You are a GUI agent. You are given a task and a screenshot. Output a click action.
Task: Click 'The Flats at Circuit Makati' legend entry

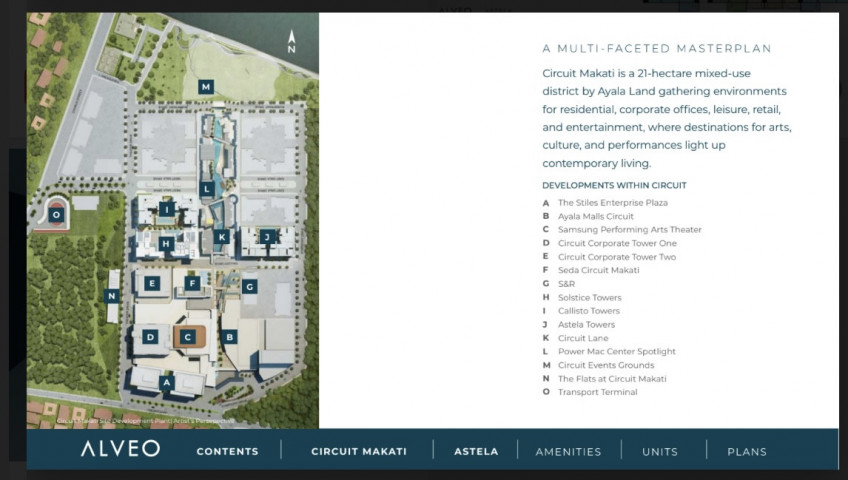[612, 379]
